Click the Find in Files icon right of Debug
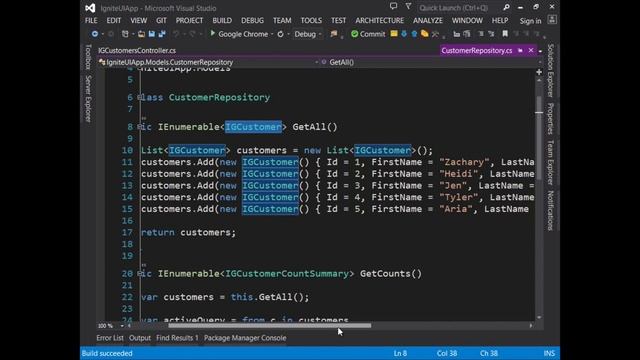Image resolution: width=640 pixels, height=360 pixels. click(x=334, y=34)
